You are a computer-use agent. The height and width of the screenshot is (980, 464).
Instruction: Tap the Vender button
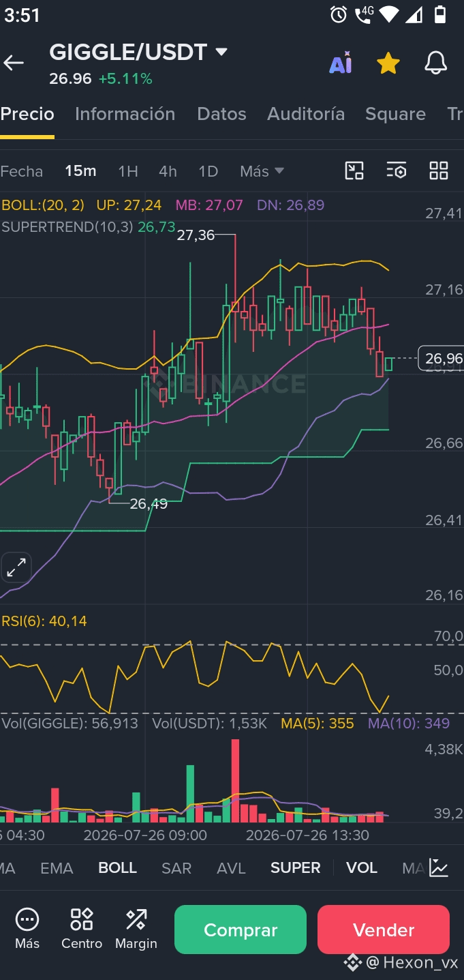coord(384,930)
